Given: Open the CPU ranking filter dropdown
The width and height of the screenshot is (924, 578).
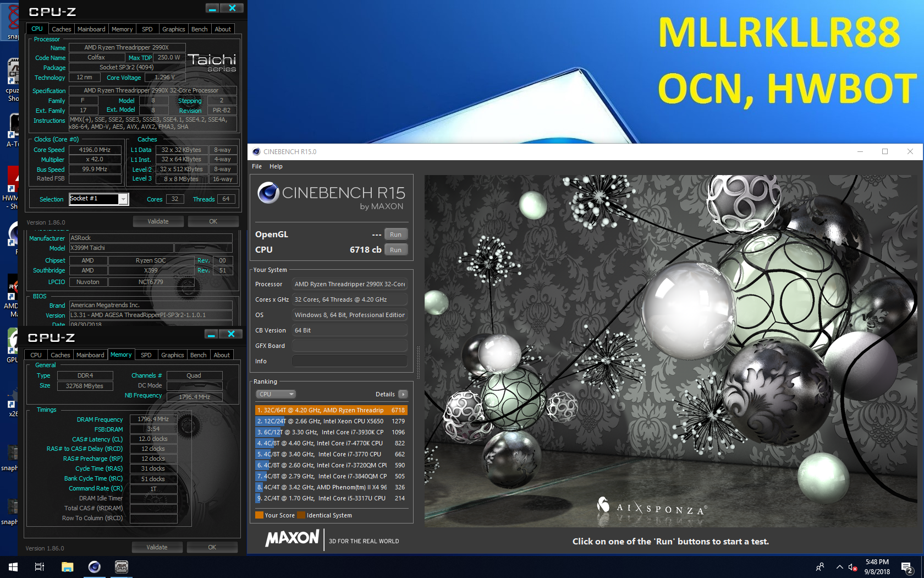Looking at the screenshot, I should point(276,394).
